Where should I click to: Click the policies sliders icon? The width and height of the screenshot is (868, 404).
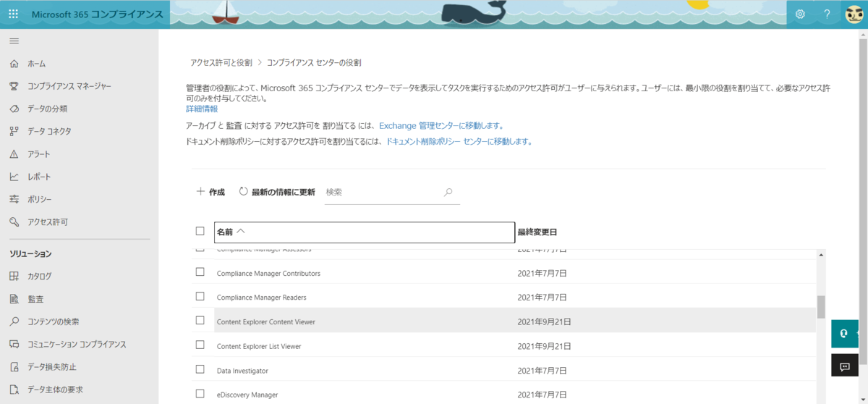pos(14,199)
